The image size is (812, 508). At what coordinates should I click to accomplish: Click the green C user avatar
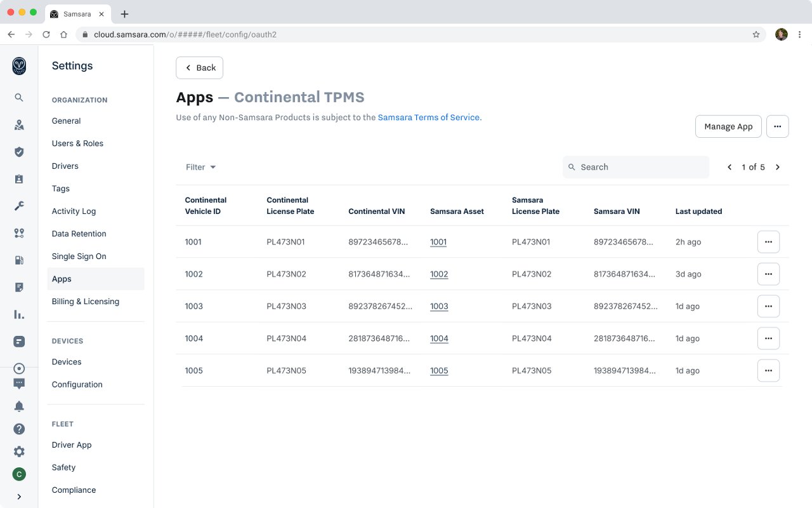(19, 474)
